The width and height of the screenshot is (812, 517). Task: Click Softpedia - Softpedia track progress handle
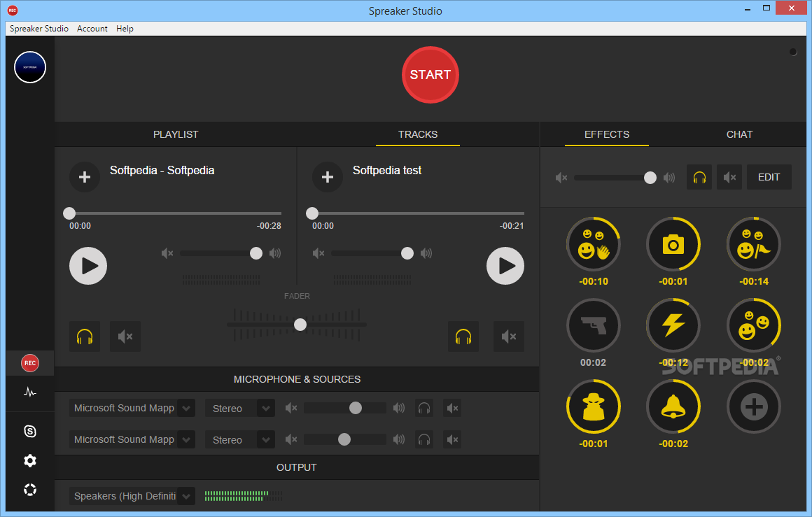coord(69,213)
